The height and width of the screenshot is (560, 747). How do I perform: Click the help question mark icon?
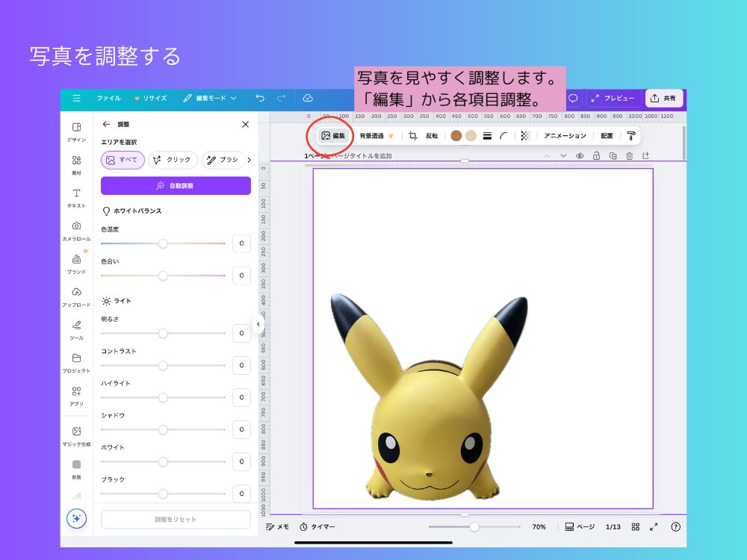[675, 526]
